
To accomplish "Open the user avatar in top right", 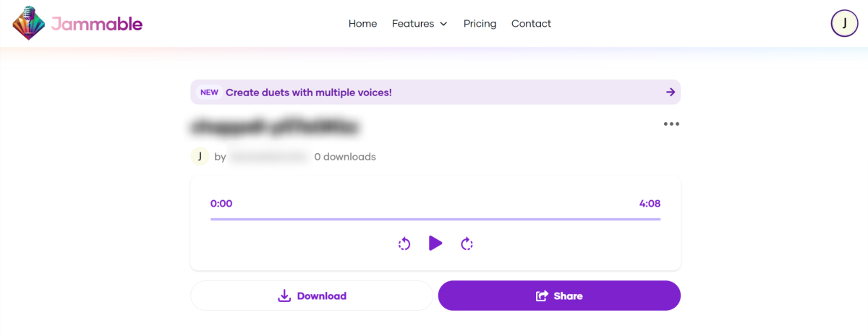I will click(844, 23).
